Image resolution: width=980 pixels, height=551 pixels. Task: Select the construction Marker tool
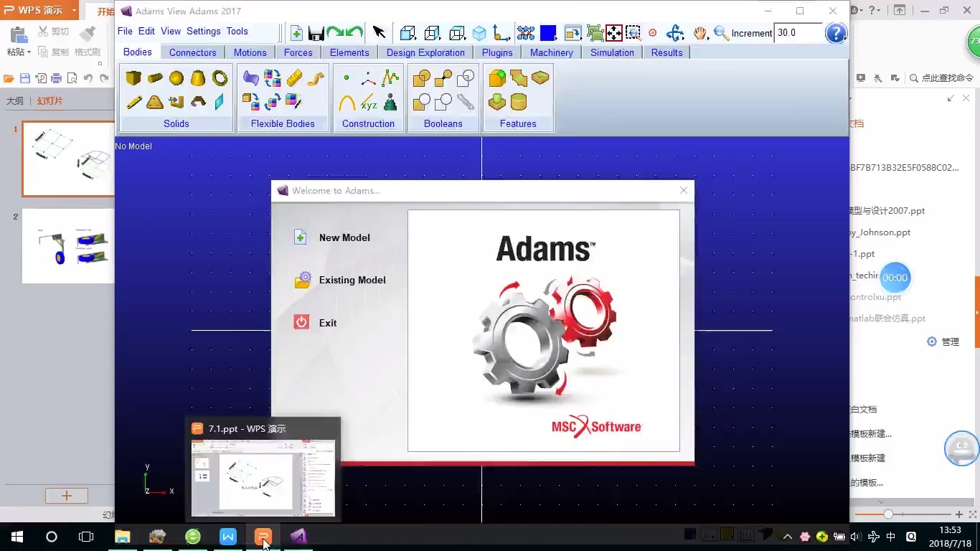(368, 78)
